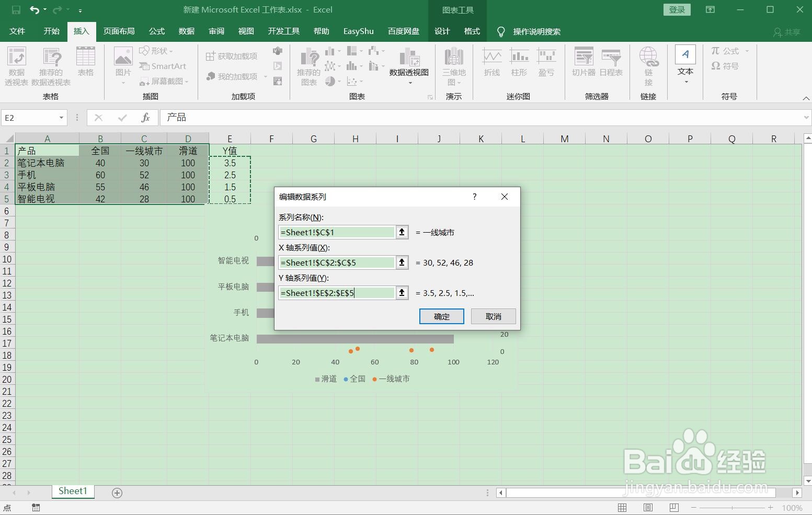
Task: Confirm with the 确定 button
Action: pos(441,316)
